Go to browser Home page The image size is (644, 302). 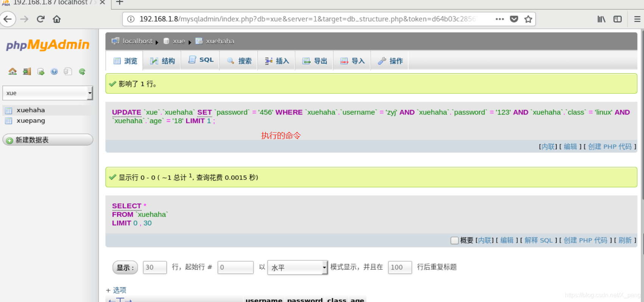[57, 19]
